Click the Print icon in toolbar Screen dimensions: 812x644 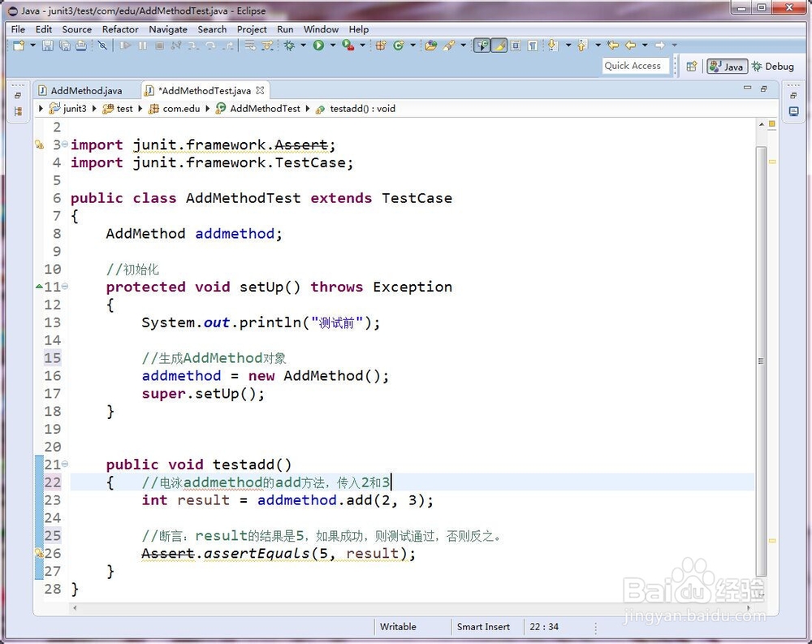coord(81,45)
